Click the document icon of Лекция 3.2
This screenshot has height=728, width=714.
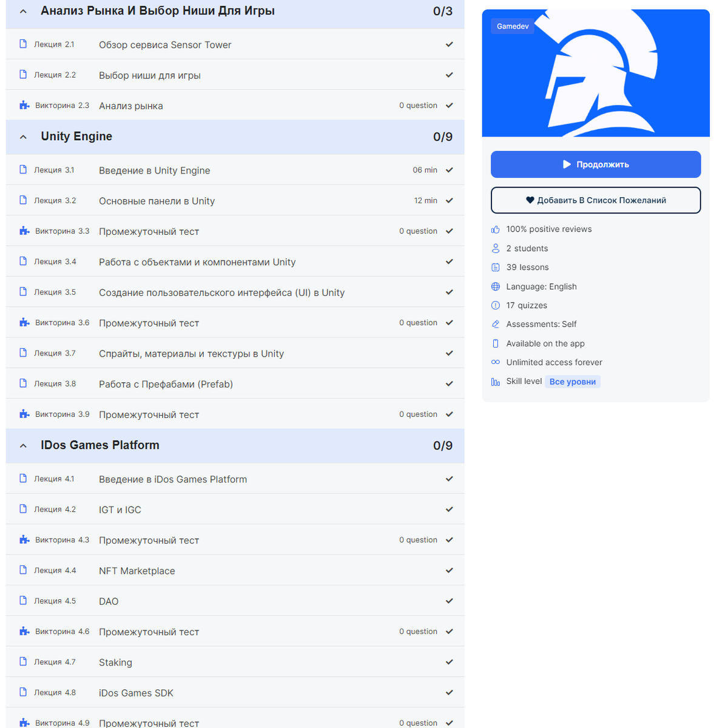click(x=23, y=200)
